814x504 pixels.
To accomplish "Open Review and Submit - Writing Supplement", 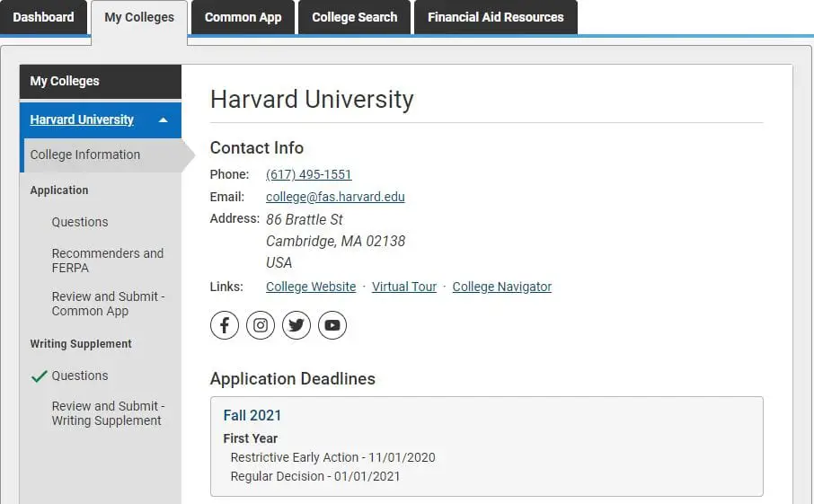I will click(108, 413).
